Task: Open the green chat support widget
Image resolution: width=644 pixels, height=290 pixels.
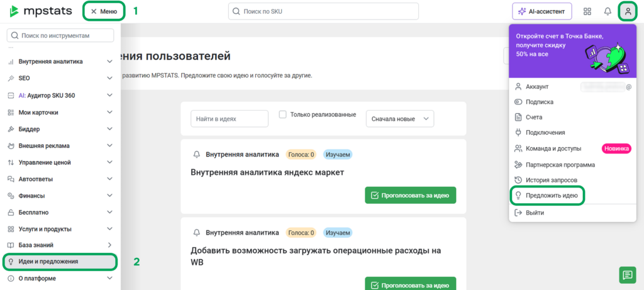Action: (x=627, y=275)
